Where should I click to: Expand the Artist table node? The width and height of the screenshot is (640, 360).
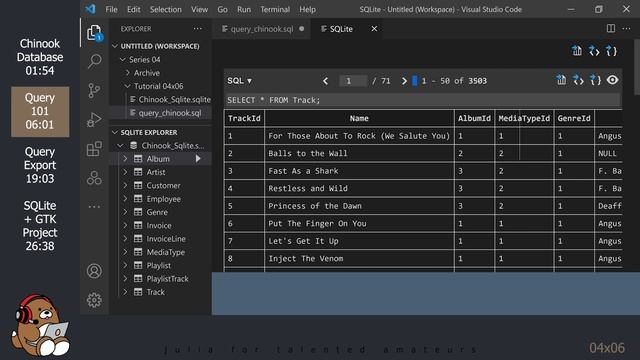125,172
